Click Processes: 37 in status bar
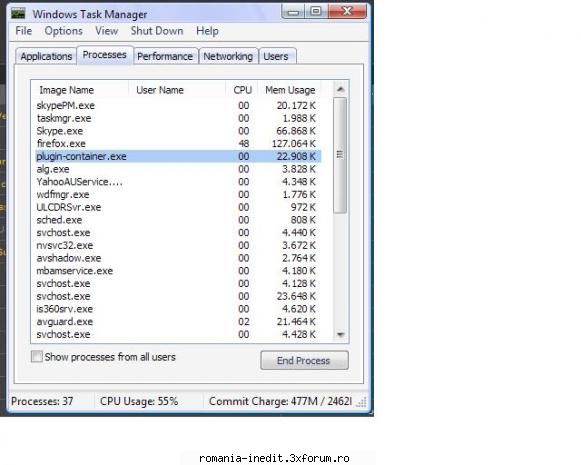 [42, 401]
